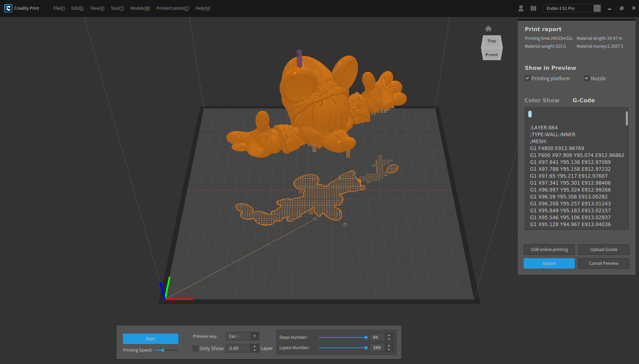The image size is (639, 364).
Task: Open the Edit(E) menu
Action: 78,8
